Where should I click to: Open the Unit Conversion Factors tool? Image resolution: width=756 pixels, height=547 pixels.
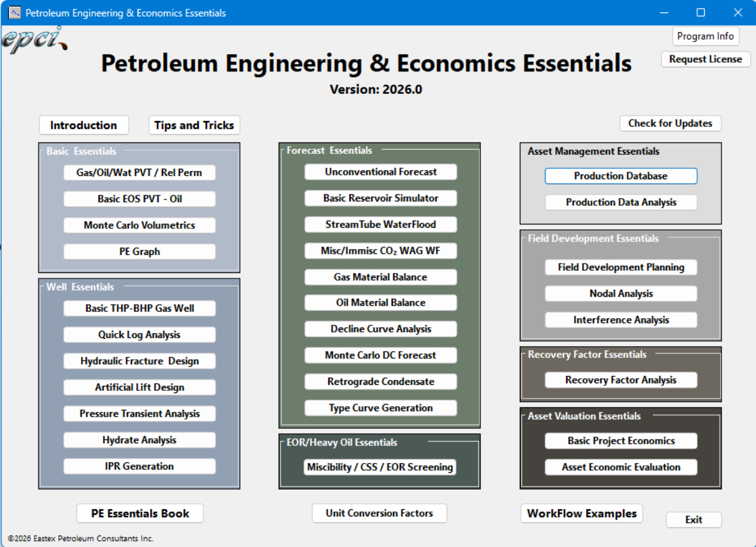(379, 513)
